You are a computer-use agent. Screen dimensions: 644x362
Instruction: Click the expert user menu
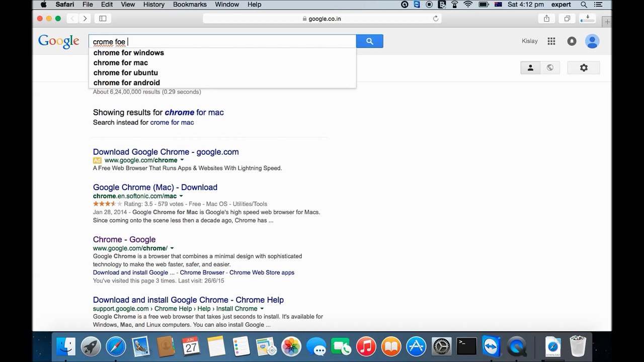pyautogui.click(x=561, y=5)
